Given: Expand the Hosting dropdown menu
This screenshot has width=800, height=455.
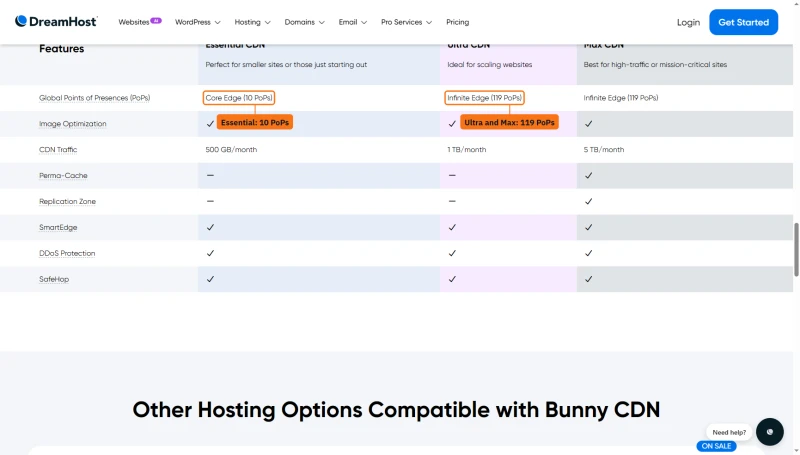Looking at the screenshot, I should click(x=252, y=22).
